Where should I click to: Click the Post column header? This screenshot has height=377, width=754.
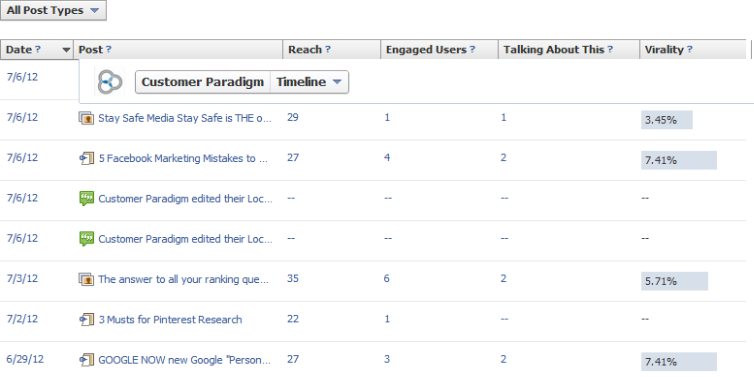click(x=178, y=50)
